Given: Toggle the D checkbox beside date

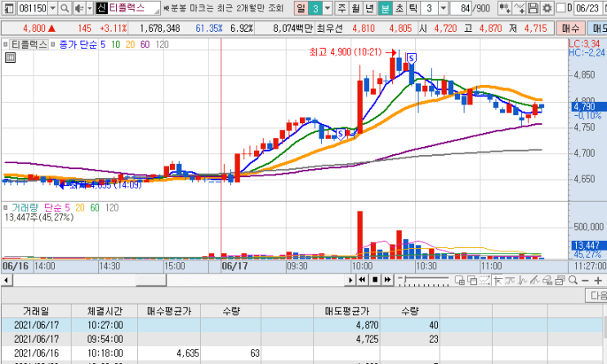Looking at the screenshot, I should 560,7.
